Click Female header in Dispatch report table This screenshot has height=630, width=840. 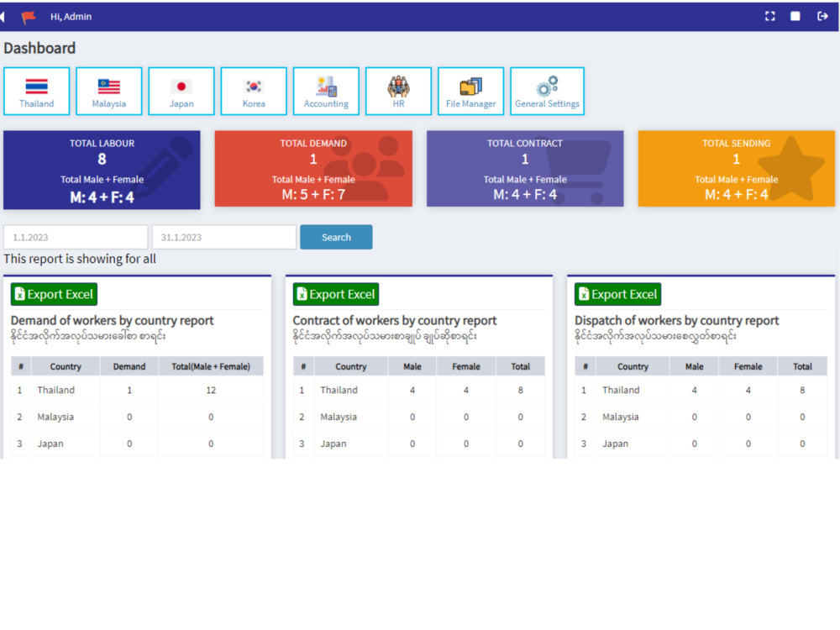tap(748, 366)
